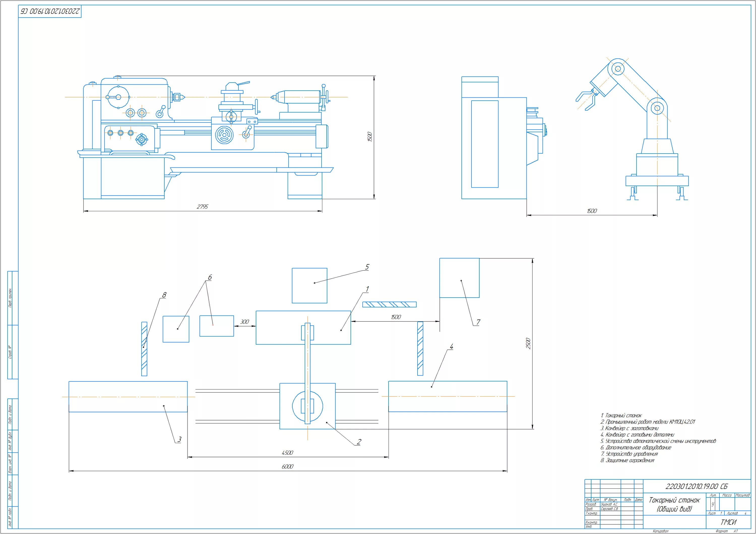Click the upside-down drawing number in the corner stamp
756x534 pixels.
pyautogui.click(x=50, y=11)
